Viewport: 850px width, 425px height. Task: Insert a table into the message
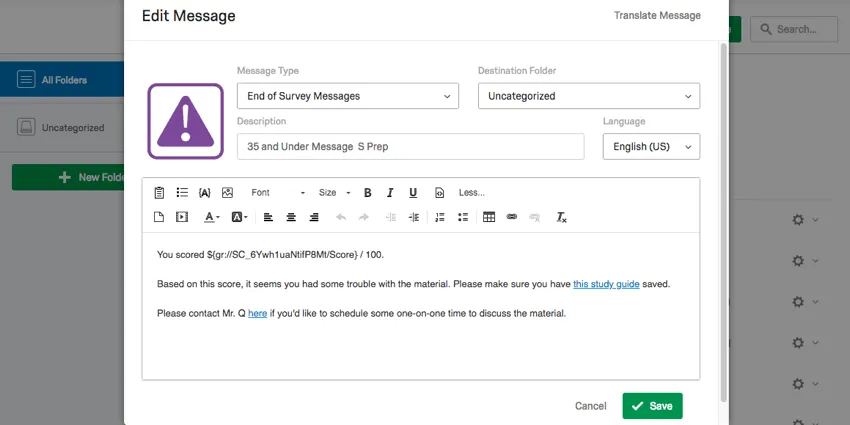489,217
